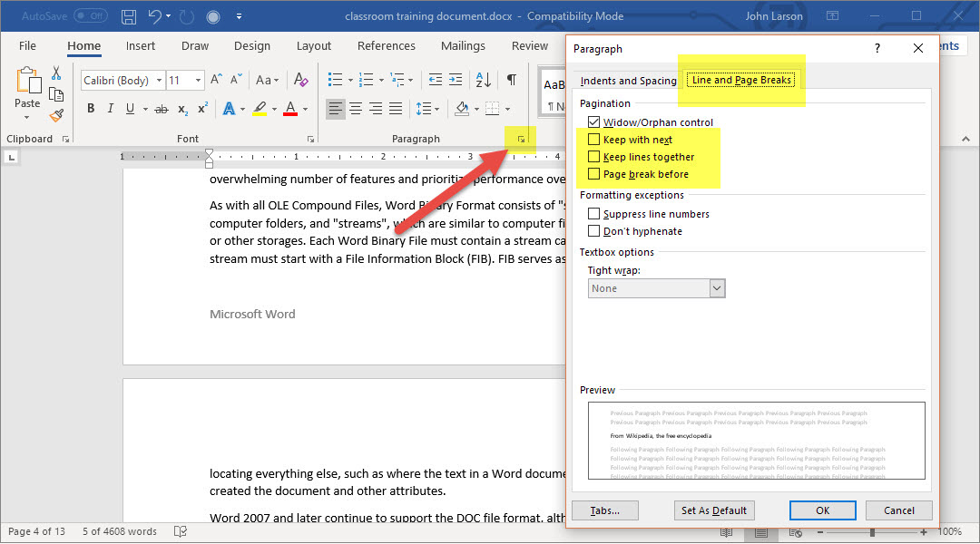Click the Save icon in the title bar

point(129,16)
